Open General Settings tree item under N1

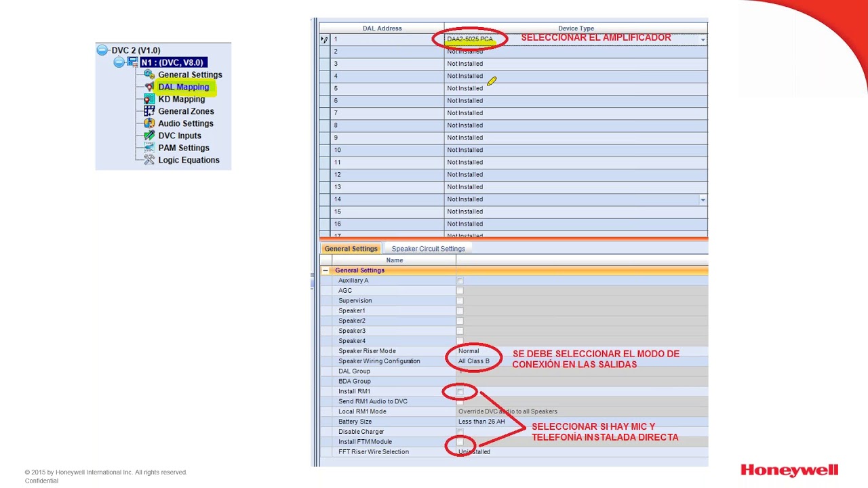(190, 75)
